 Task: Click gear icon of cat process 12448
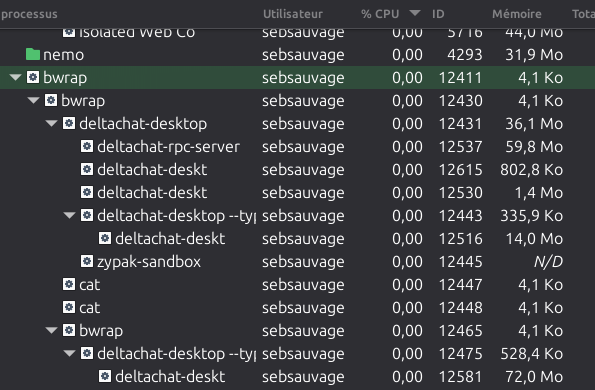[69, 307]
